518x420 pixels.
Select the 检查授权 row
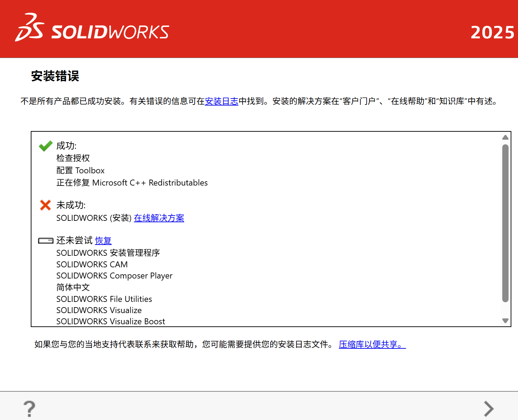[x=73, y=158]
